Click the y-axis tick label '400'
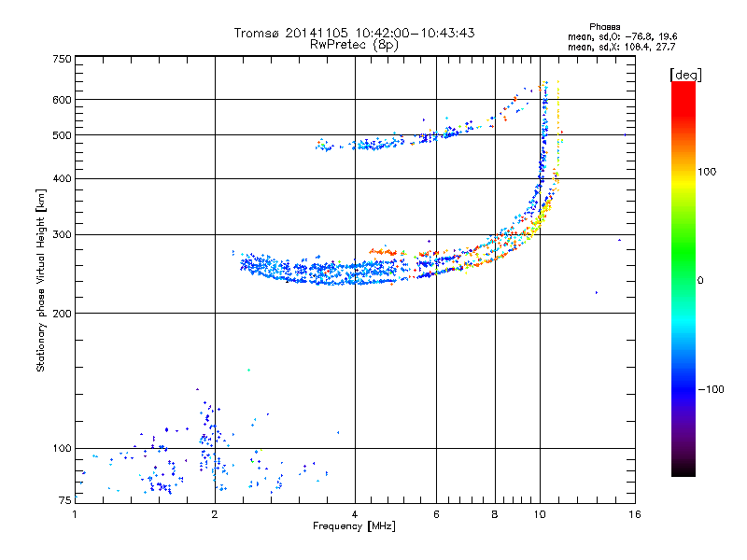 [63, 178]
